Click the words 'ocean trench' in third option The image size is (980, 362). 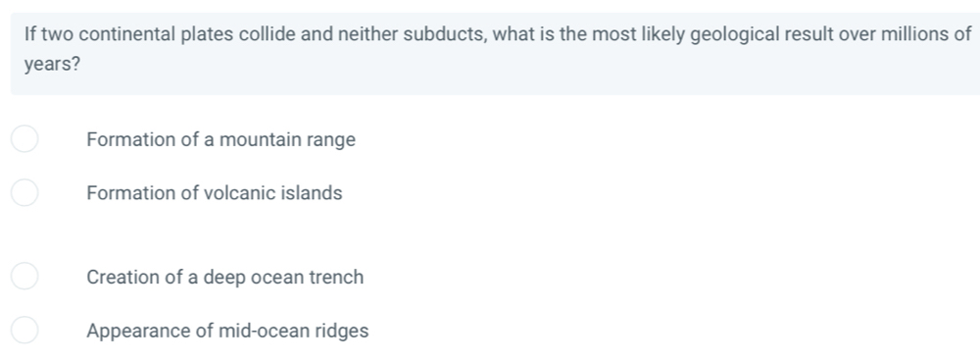307,277
